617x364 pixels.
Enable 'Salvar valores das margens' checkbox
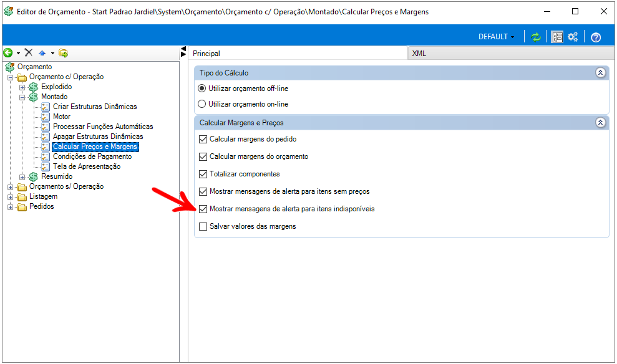pyautogui.click(x=203, y=226)
